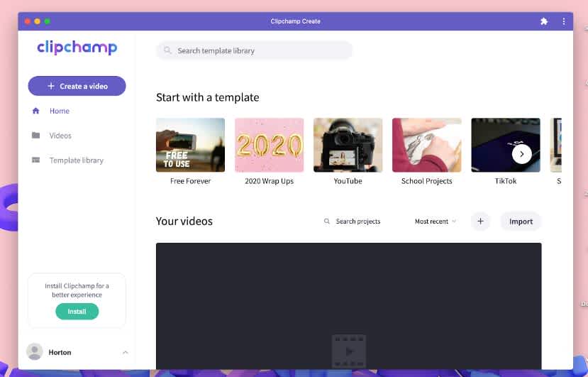Focus the Search template library field
This screenshot has width=588, height=377.
click(254, 50)
